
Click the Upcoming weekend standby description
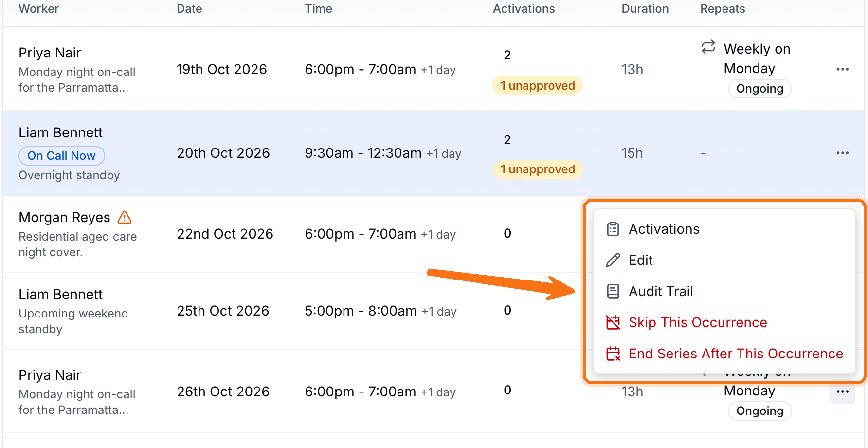coord(73,321)
